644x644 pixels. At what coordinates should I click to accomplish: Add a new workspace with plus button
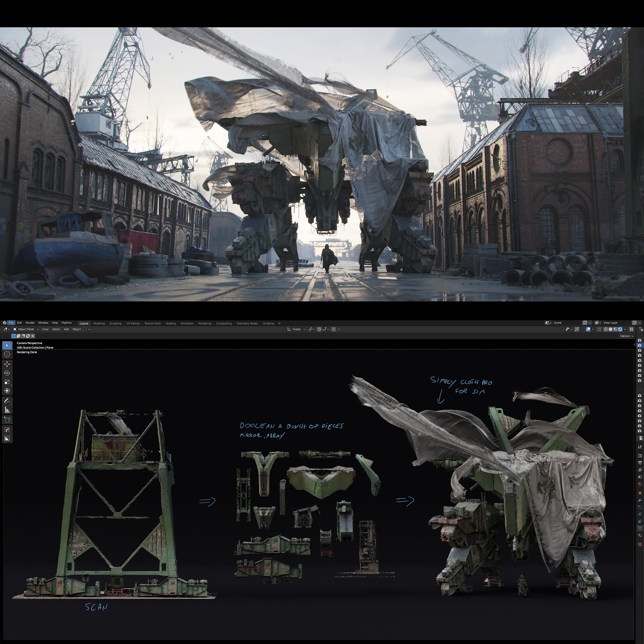[279, 323]
